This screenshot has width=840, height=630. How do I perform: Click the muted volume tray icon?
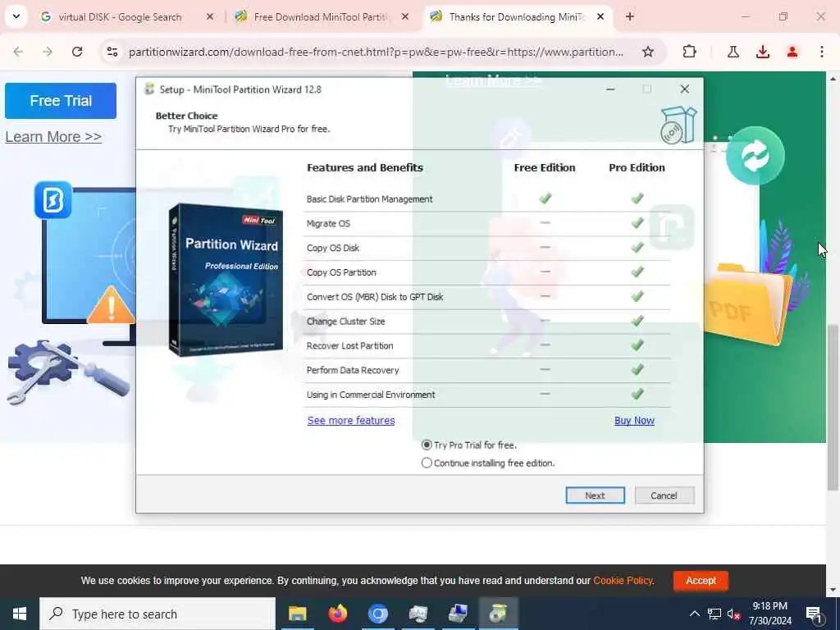733,614
